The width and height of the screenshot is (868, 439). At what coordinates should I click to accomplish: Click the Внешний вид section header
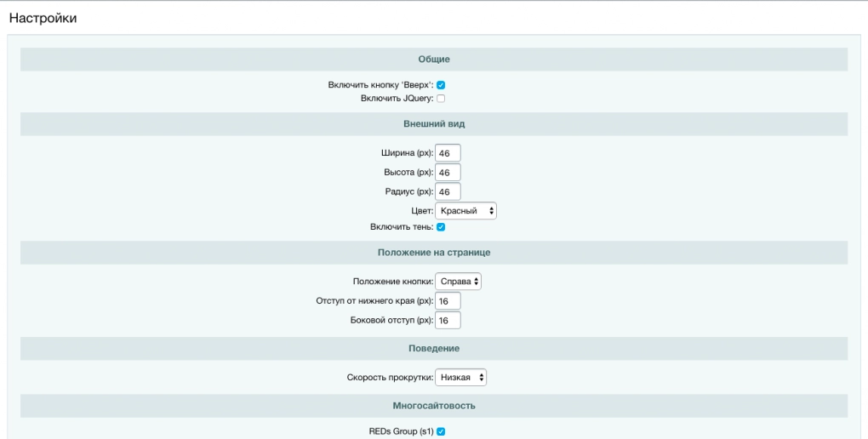pyautogui.click(x=434, y=124)
